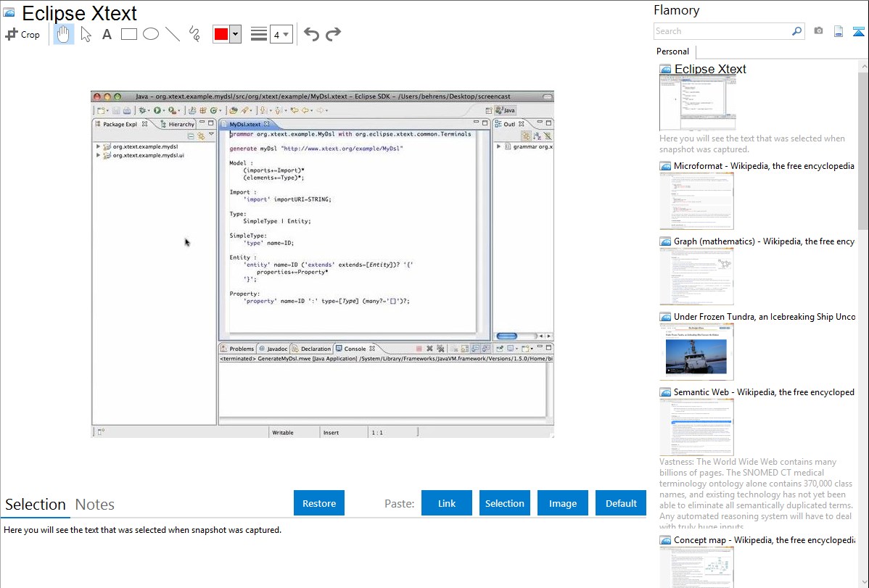Click the magnifier search icon
The image size is (869, 588).
point(797,31)
